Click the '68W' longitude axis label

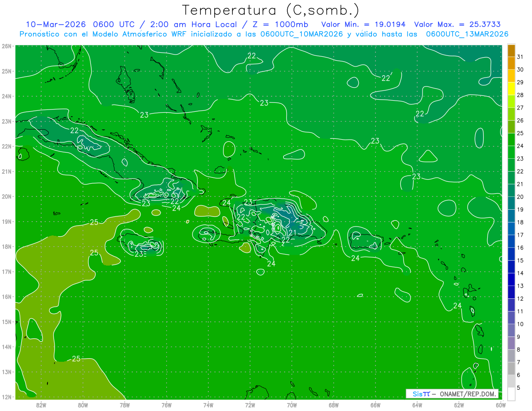[x=334, y=405]
